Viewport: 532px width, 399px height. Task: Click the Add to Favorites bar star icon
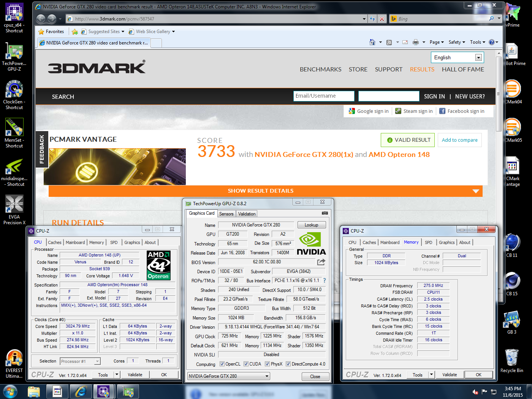pyautogui.click(x=75, y=32)
